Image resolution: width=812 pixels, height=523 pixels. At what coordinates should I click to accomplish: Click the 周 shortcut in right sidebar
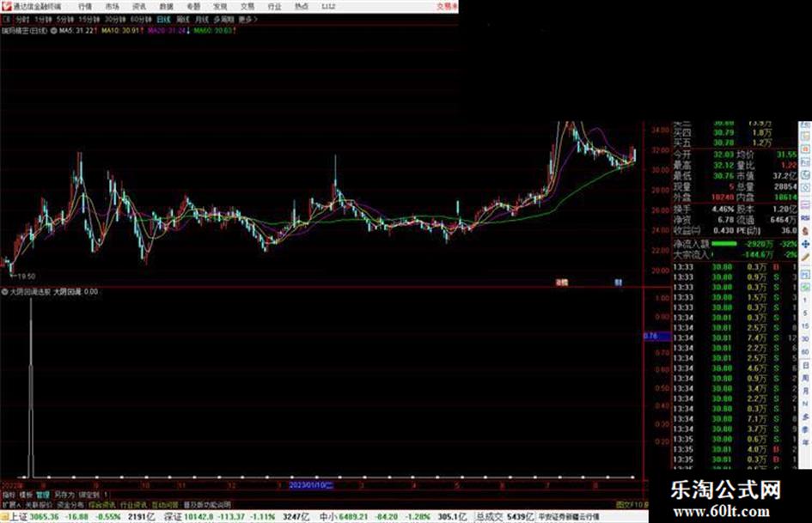click(805, 379)
